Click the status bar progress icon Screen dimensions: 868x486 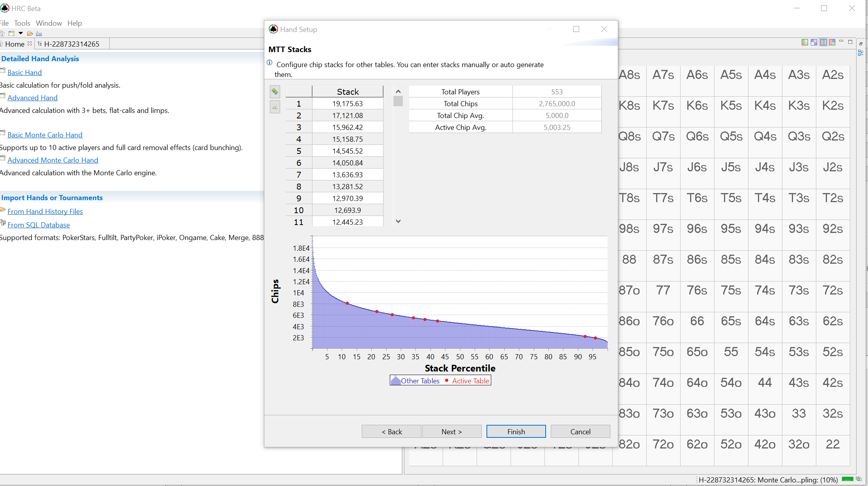tap(859, 479)
